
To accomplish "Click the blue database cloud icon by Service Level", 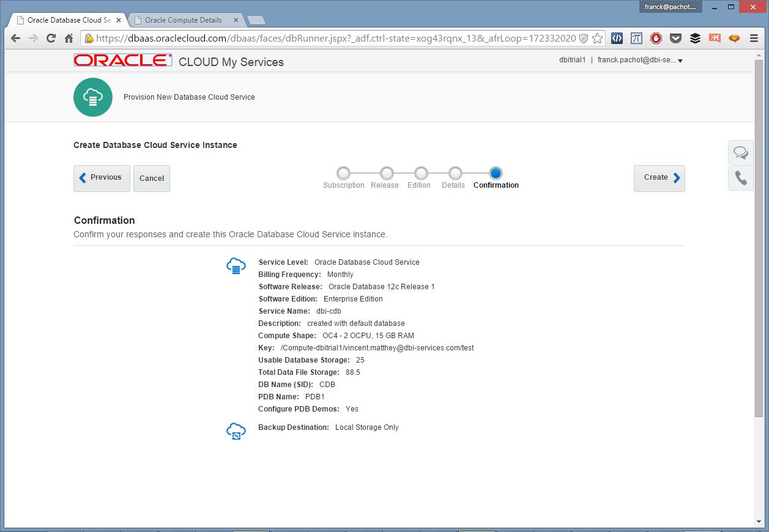I will (236, 266).
